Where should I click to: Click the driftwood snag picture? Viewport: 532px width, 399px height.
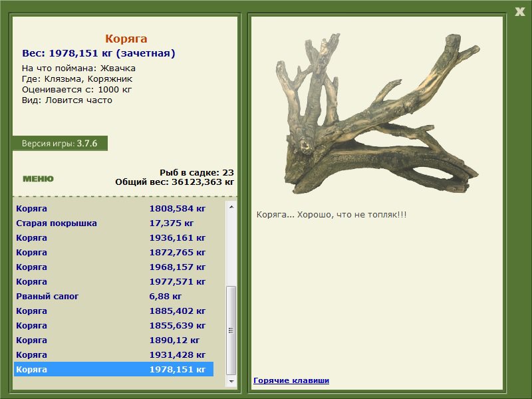pyautogui.click(x=378, y=114)
